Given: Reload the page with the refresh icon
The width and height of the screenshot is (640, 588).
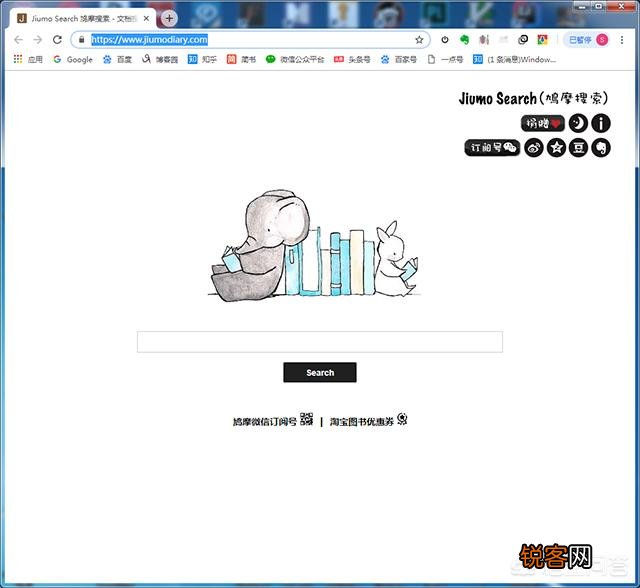Looking at the screenshot, I should coord(57,40).
